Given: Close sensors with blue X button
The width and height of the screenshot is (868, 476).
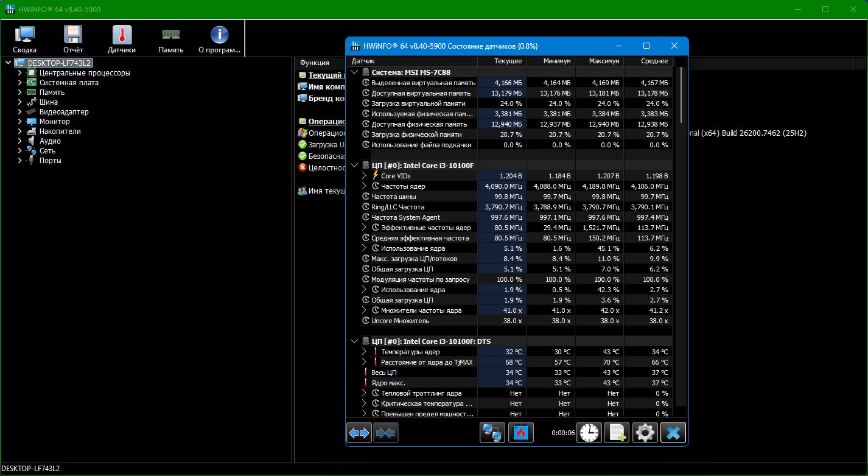Looking at the screenshot, I should [x=673, y=433].
